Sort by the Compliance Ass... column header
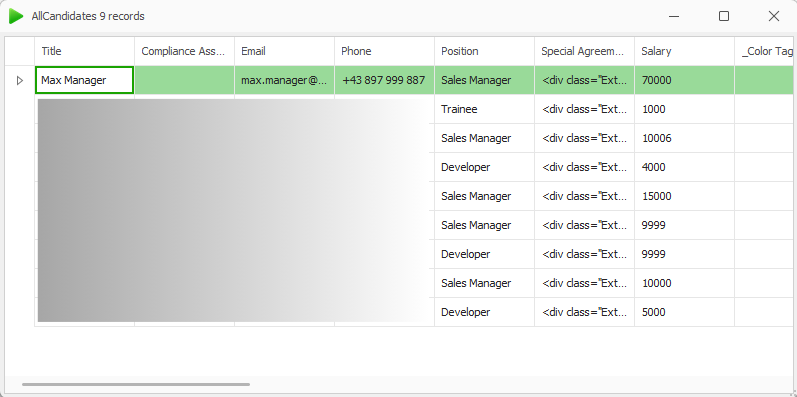Viewport: 797px width, 397px height. coord(185,51)
